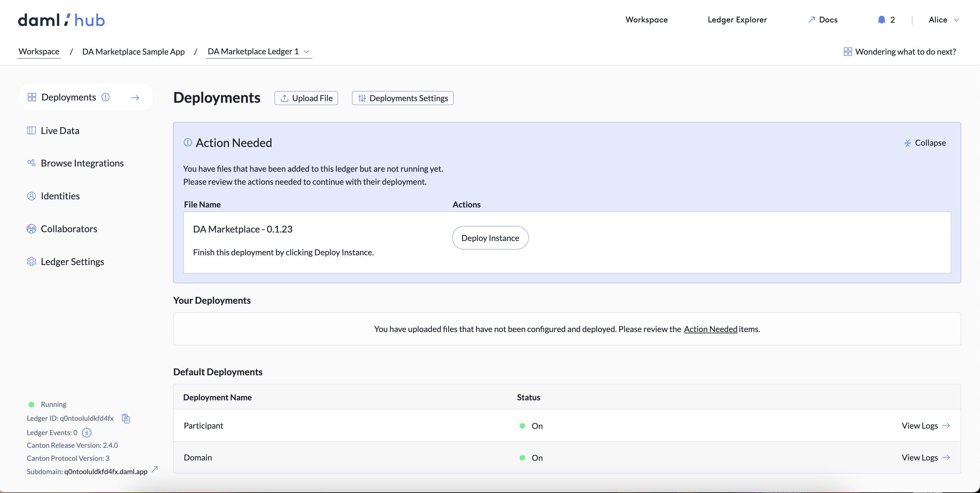Open the Subdomain via its external link icon
Image resolution: width=980 pixels, height=493 pixels.
click(x=155, y=470)
